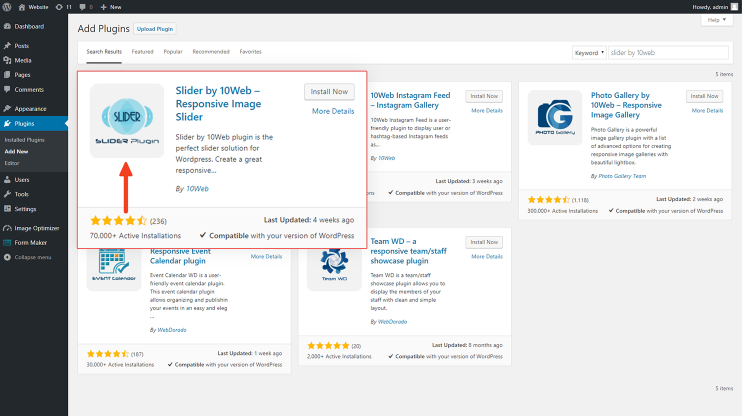Open Photo Gallery Team author link
Viewport: 742px width, 416px height.
pos(622,176)
